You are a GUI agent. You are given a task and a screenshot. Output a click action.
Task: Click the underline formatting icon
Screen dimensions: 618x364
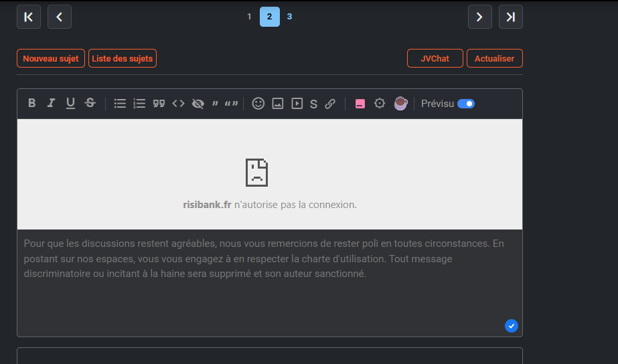(x=70, y=103)
